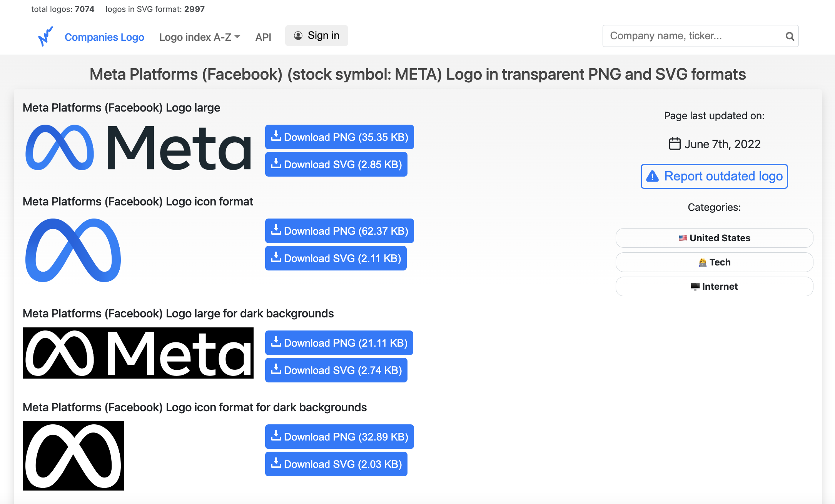The width and height of the screenshot is (835, 504).
Task: Download icon SVG (2.11 KB)
Action: click(336, 258)
